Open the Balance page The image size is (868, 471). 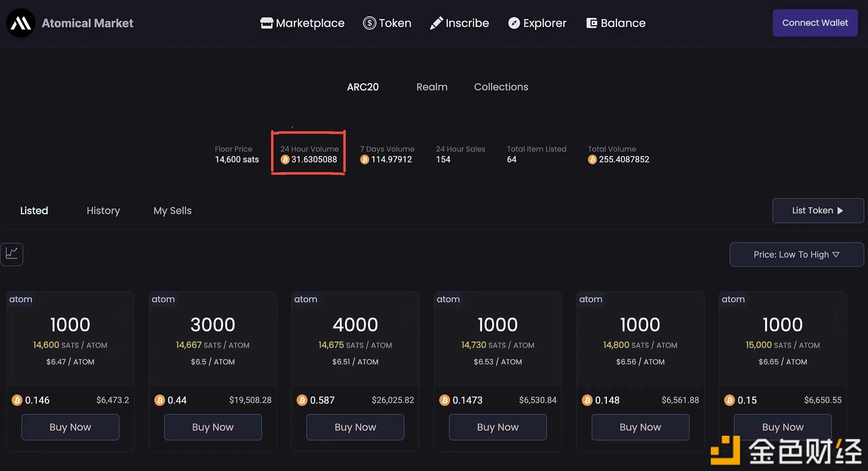(616, 23)
